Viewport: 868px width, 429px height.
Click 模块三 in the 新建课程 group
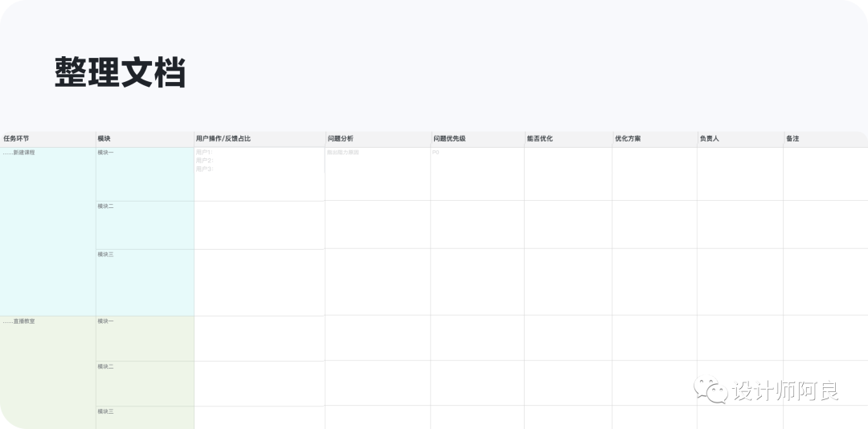[145, 283]
